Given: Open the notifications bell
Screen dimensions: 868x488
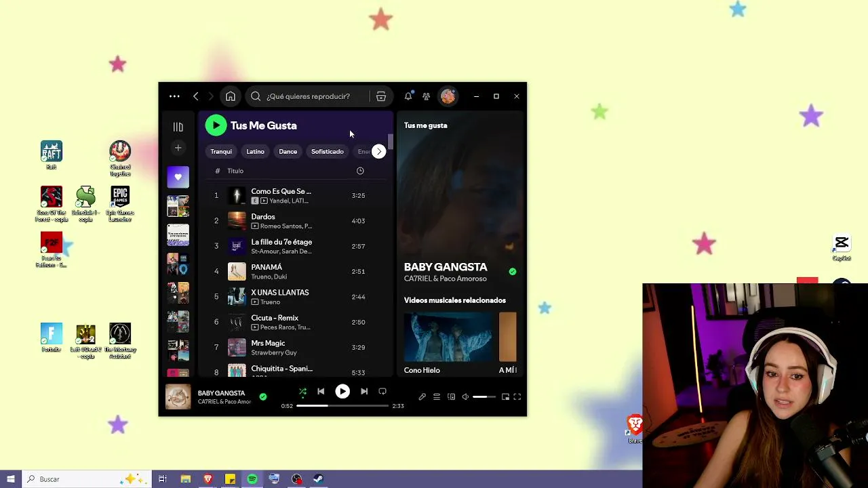Looking at the screenshot, I should [408, 96].
